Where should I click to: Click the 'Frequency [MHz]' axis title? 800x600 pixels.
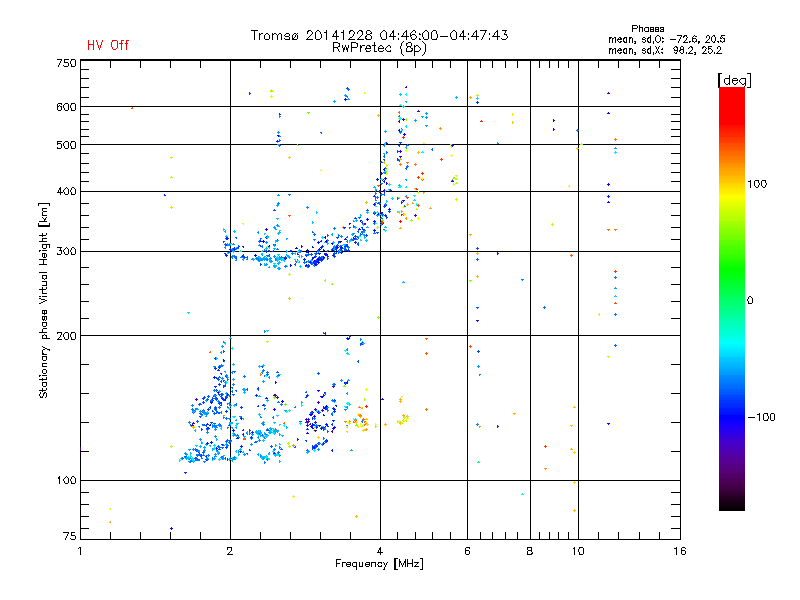pos(379,564)
